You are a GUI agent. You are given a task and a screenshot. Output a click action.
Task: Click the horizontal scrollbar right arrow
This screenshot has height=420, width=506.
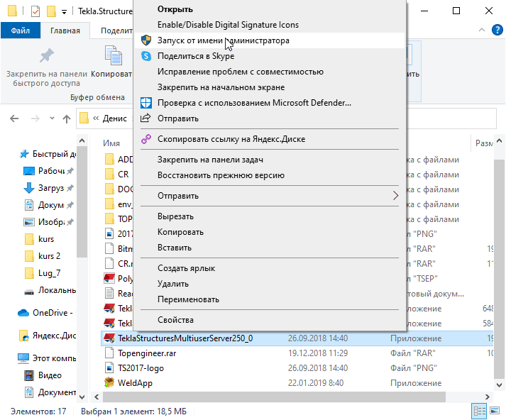(488, 397)
